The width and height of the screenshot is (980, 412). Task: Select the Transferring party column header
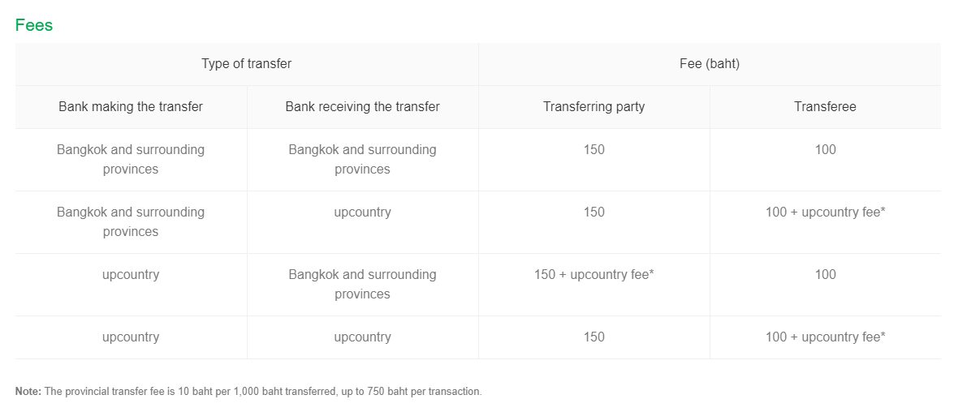click(x=594, y=107)
